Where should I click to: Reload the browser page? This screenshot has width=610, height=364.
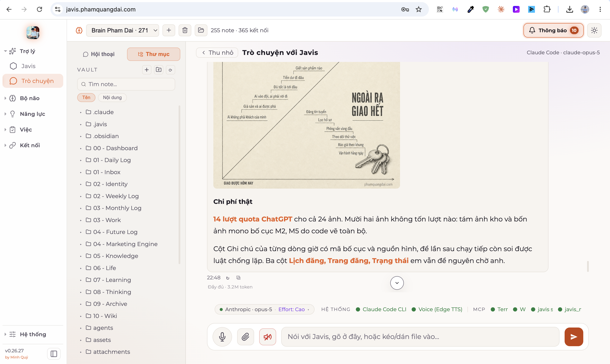click(x=39, y=9)
